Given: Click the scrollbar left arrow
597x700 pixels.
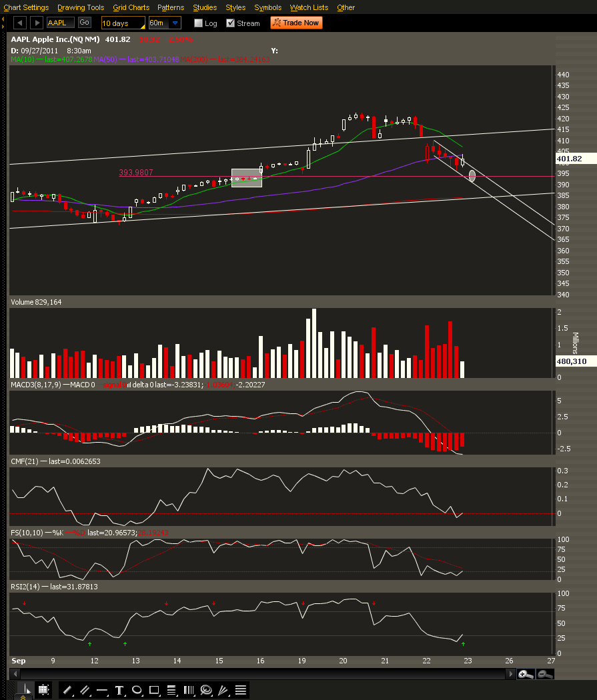Looking at the screenshot, I should (x=15, y=673).
